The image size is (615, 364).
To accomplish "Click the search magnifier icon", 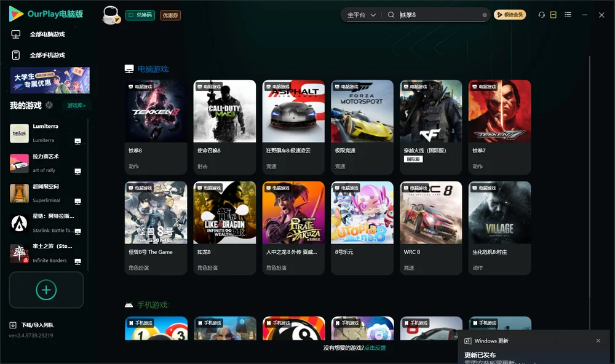I will pyautogui.click(x=391, y=15).
